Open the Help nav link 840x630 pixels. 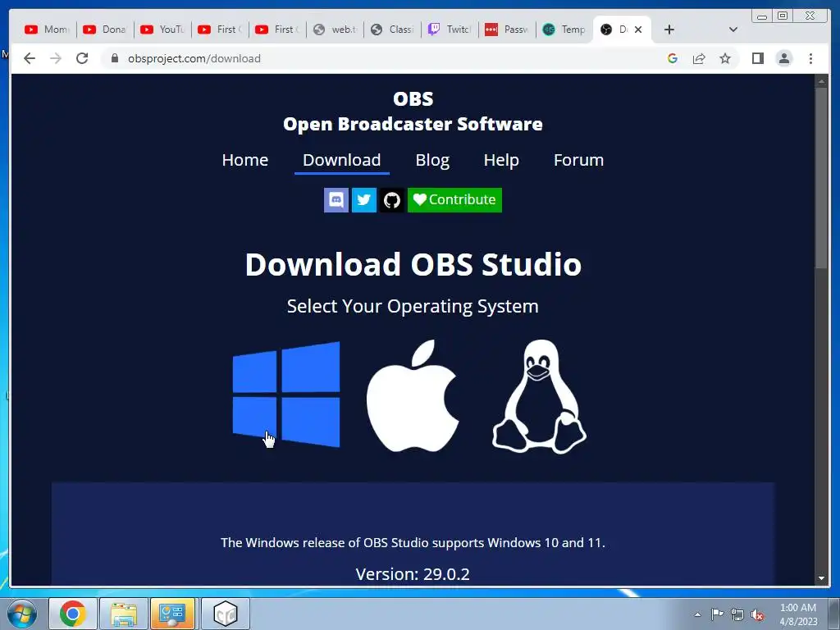(x=501, y=160)
